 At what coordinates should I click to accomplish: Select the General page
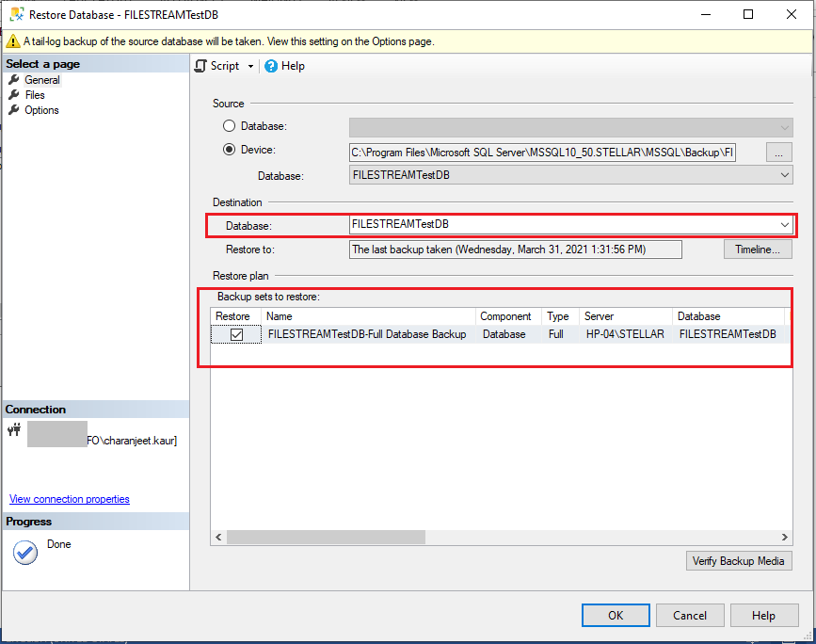pyautogui.click(x=42, y=80)
